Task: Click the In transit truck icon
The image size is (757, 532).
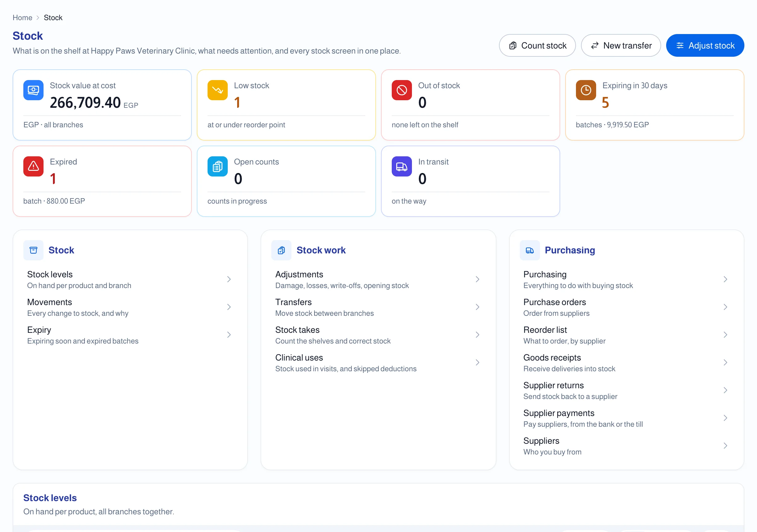Action: pyautogui.click(x=402, y=166)
